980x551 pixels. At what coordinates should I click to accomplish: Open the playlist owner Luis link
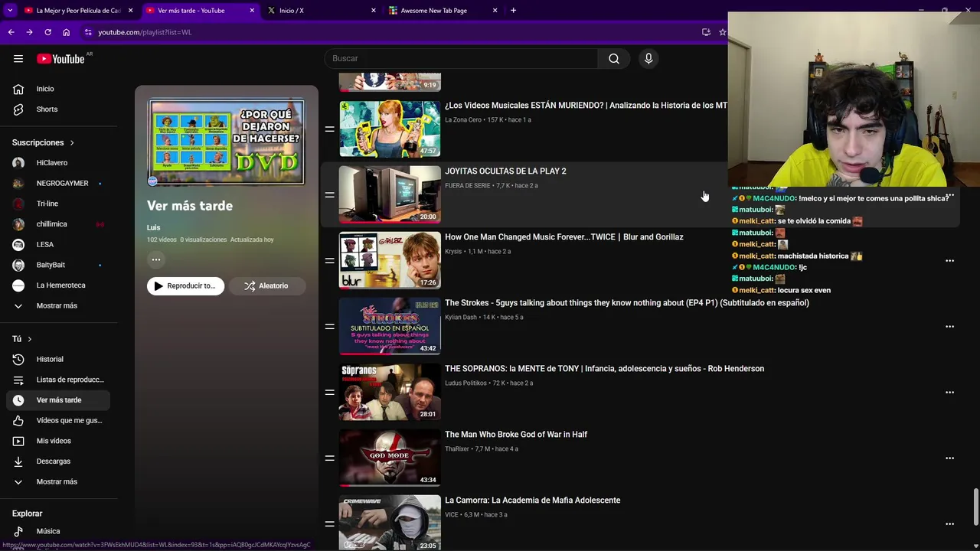154,228
